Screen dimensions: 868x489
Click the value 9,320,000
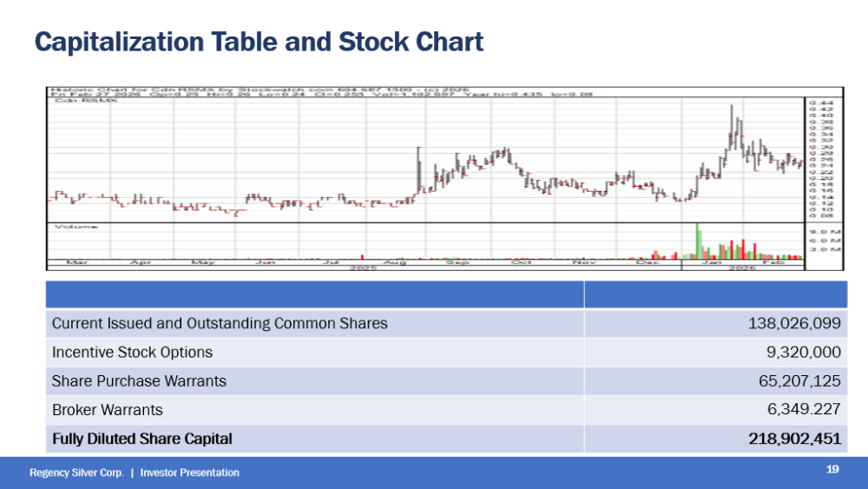[806, 353]
